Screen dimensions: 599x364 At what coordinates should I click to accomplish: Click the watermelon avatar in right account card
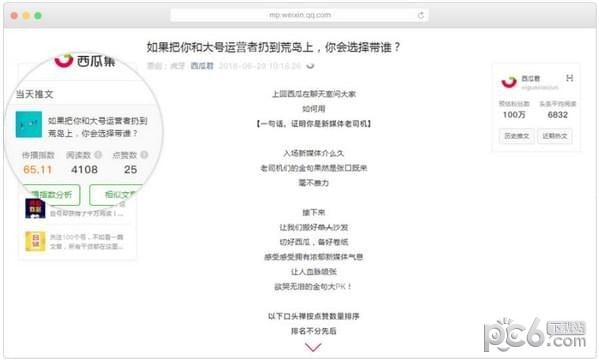(x=509, y=82)
